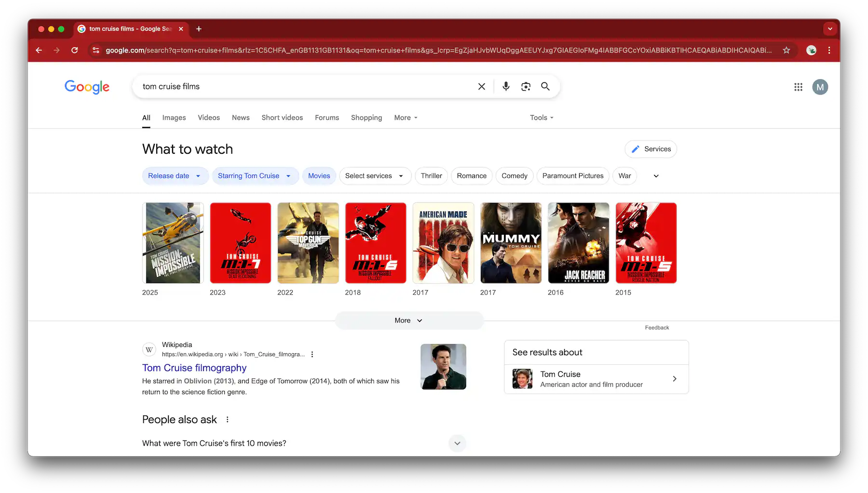The image size is (868, 493).
Task: Click the Feedback link
Action: 657,328
